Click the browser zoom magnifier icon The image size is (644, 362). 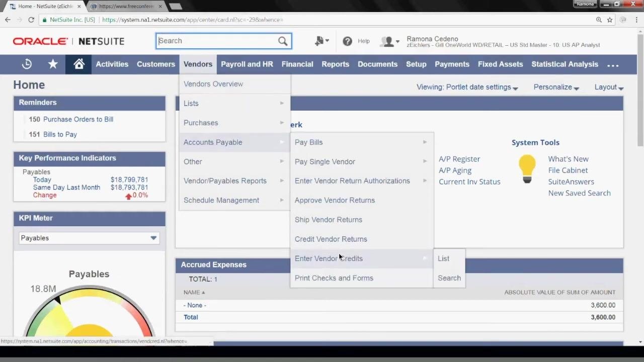[x=599, y=20]
